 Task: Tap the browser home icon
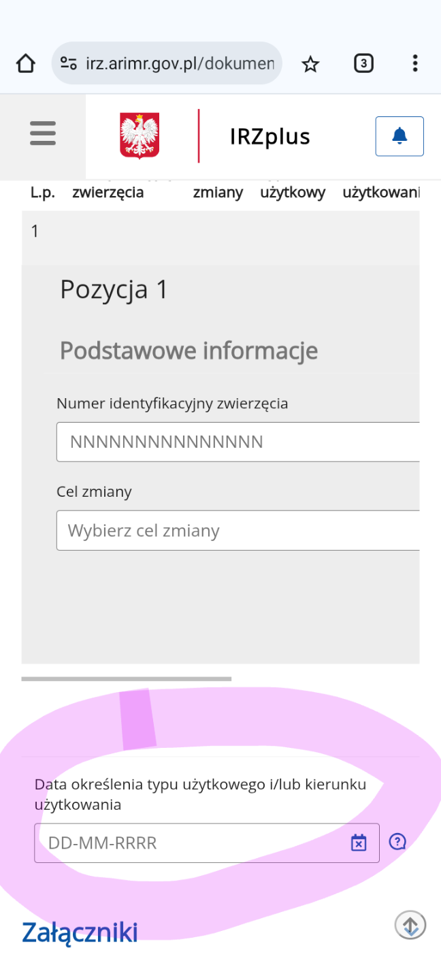tap(25, 64)
